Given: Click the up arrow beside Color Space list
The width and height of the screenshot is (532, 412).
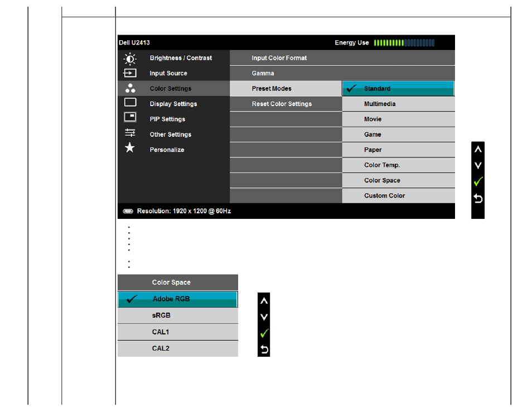Looking at the screenshot, I should click(264, 300).
